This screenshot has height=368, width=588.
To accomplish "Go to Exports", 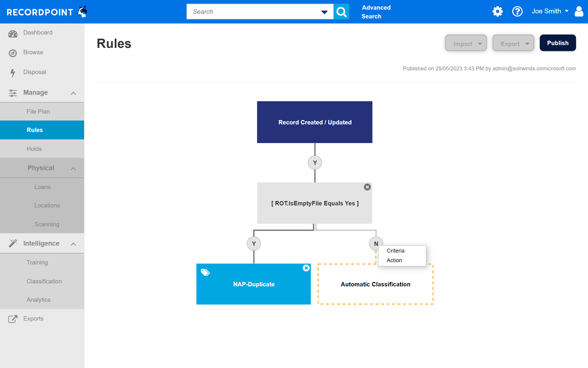I will (x=33, y=319).
